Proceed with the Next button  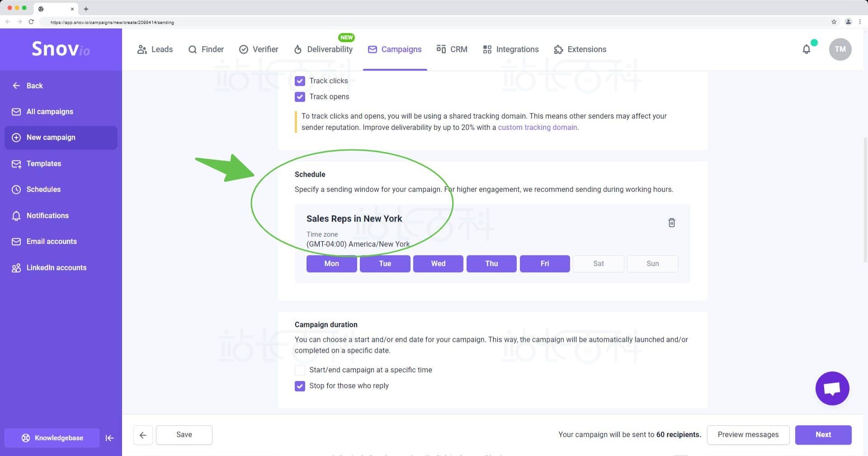pos(823,435)
